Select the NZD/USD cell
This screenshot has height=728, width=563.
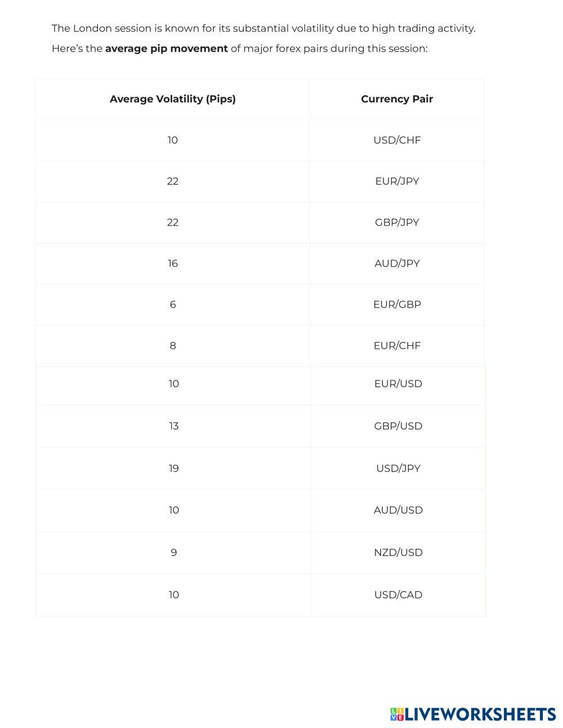pos(398,552)
